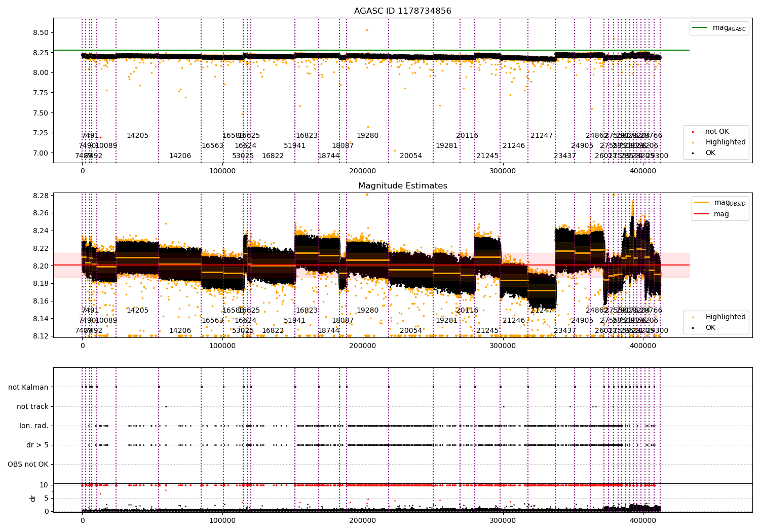Viewport: 760px width, 532px height.
Task: Click obsid label 14205 in top plot
Action: pyautogui.click(x=137, y=136)
